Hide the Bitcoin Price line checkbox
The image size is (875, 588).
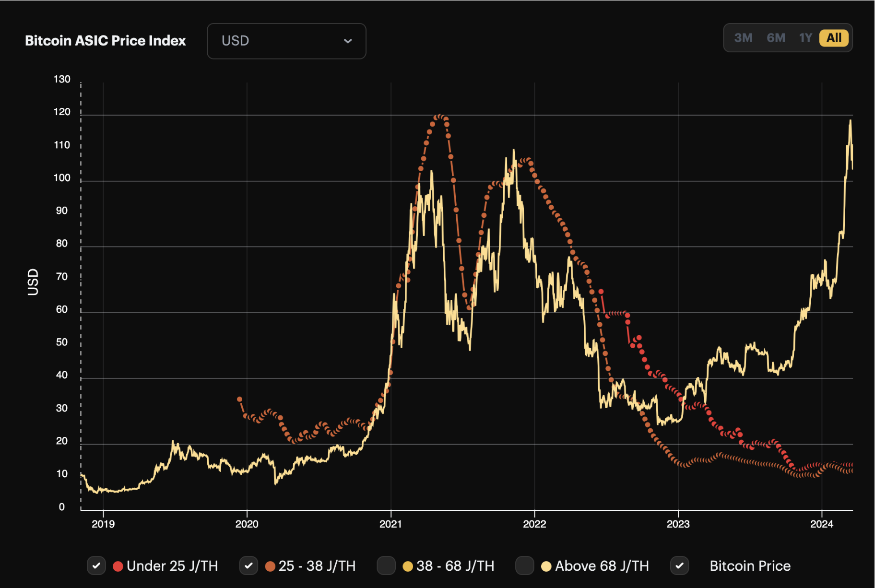(679, 566)
